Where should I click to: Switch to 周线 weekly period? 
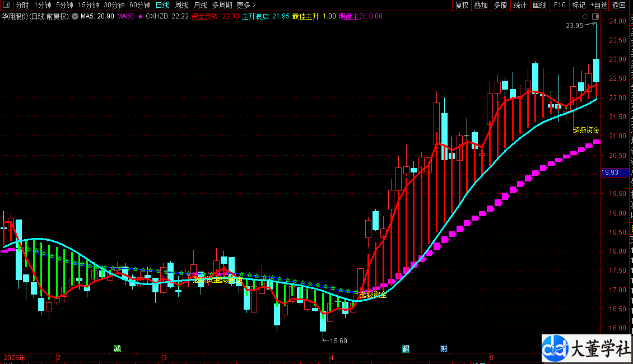(x=181, y=5)
